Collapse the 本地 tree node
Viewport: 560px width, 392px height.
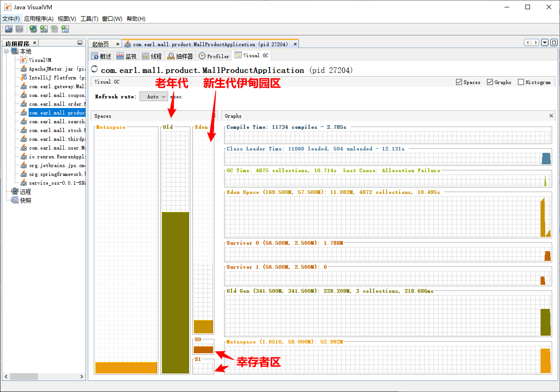(x=7, y=51)
